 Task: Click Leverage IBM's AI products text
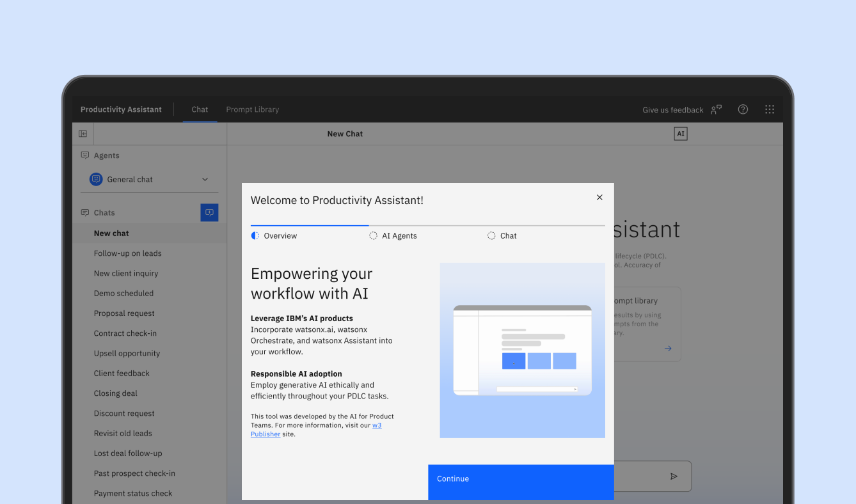point(302,319)
